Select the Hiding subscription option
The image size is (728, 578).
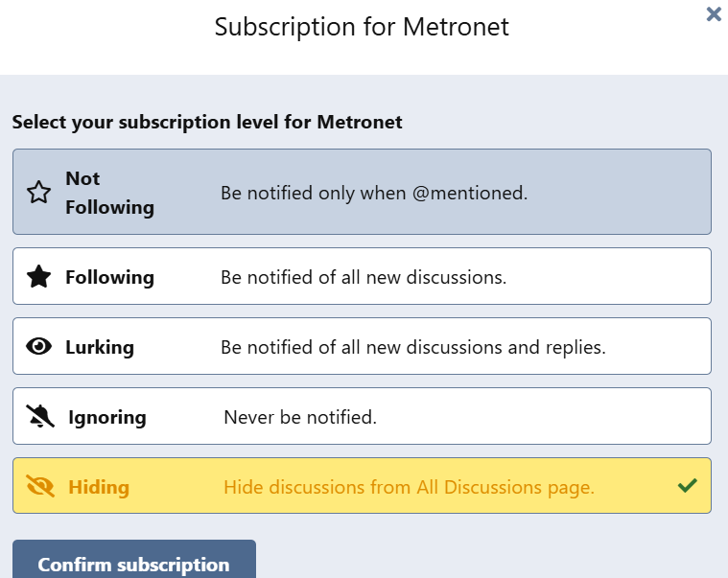pyautogui.click(x=362, y=486)
